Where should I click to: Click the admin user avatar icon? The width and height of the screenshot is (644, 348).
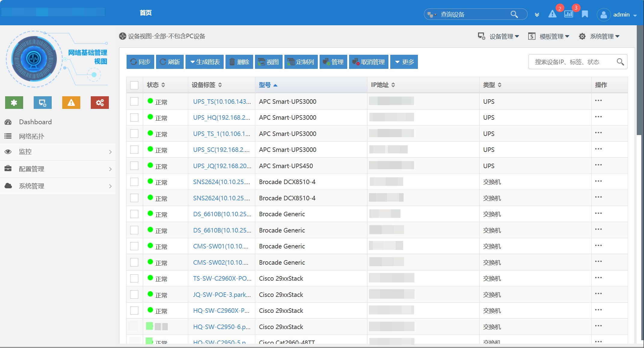pos(604,14)
